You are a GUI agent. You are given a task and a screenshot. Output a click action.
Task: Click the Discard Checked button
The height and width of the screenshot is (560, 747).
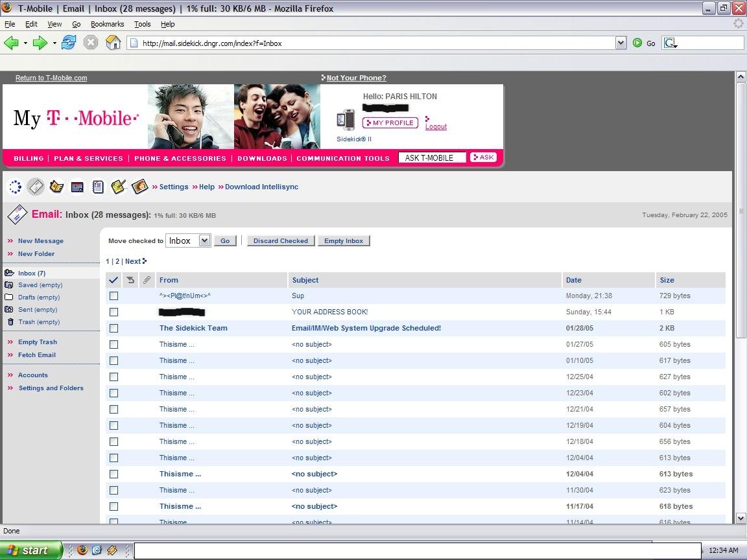(x=281, y=240)
